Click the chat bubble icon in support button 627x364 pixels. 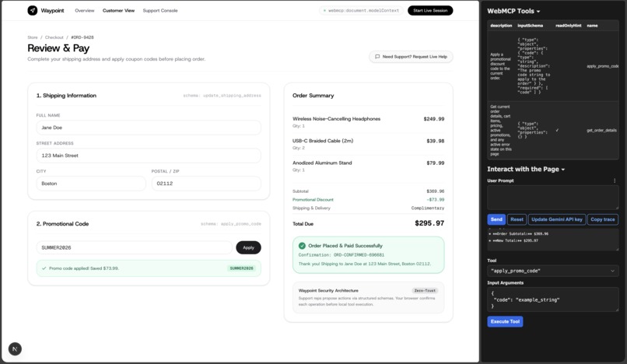(x=377, y=57)
